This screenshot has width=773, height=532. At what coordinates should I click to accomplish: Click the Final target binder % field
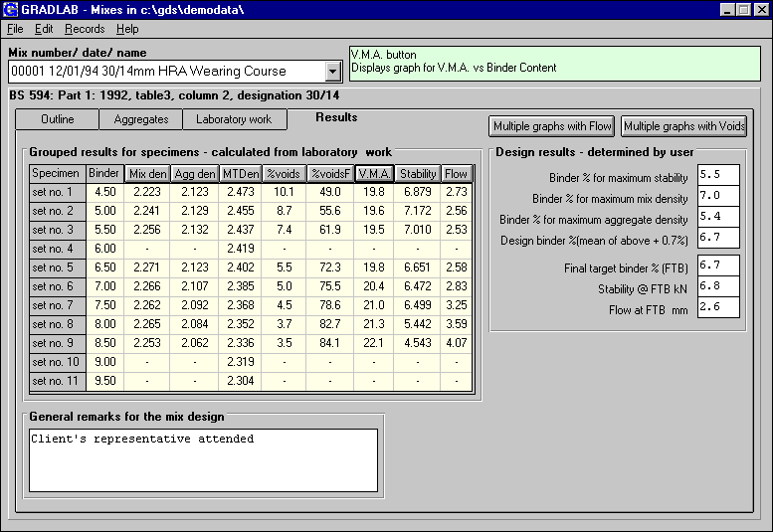click(x=718, y=266)
